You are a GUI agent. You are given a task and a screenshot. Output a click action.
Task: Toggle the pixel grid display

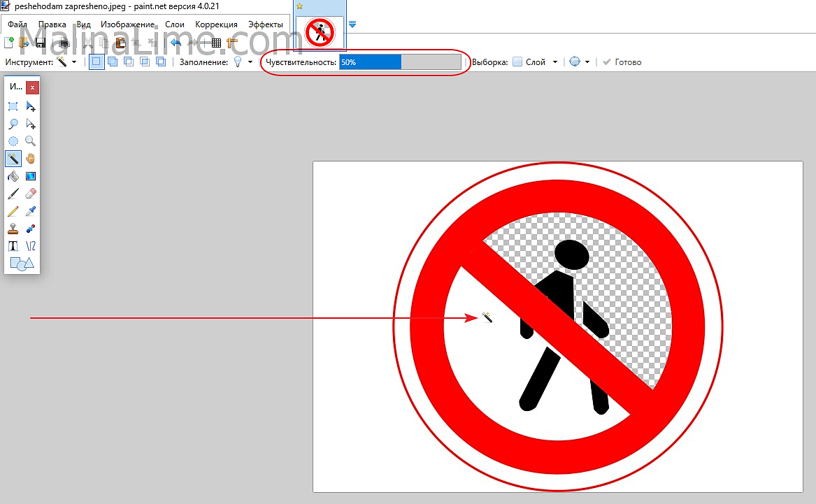pos(216,43)
